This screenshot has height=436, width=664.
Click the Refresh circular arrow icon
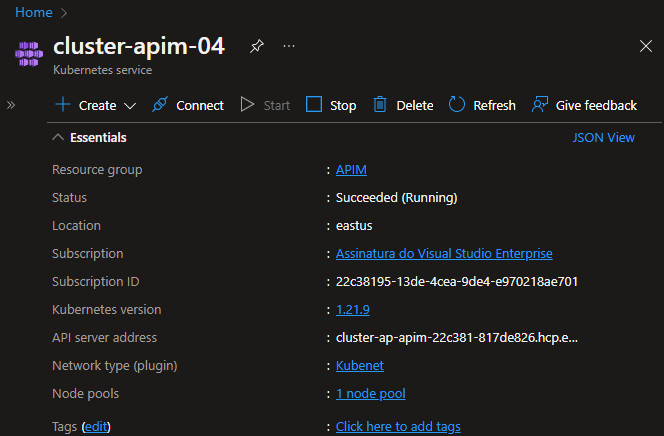457,104
